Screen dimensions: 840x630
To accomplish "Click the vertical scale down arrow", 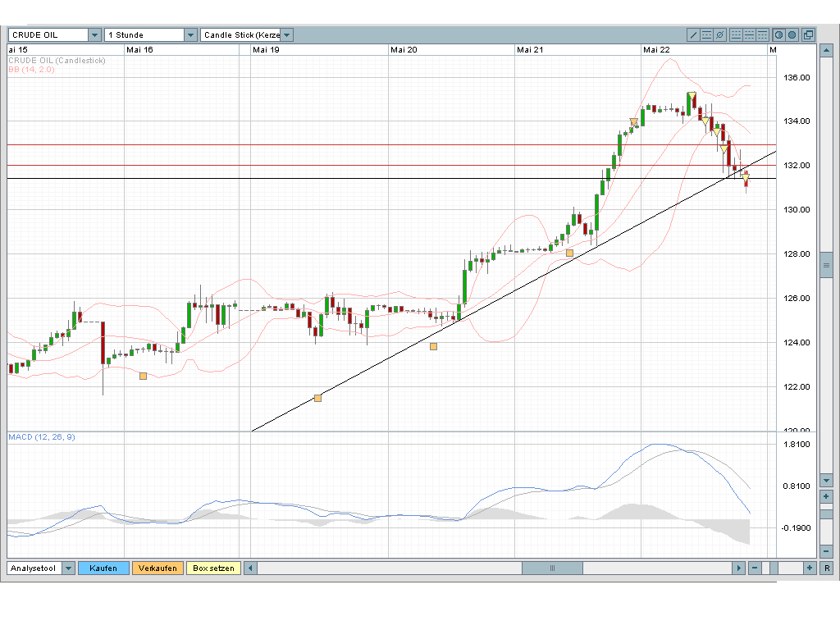I will click(826, 481).
